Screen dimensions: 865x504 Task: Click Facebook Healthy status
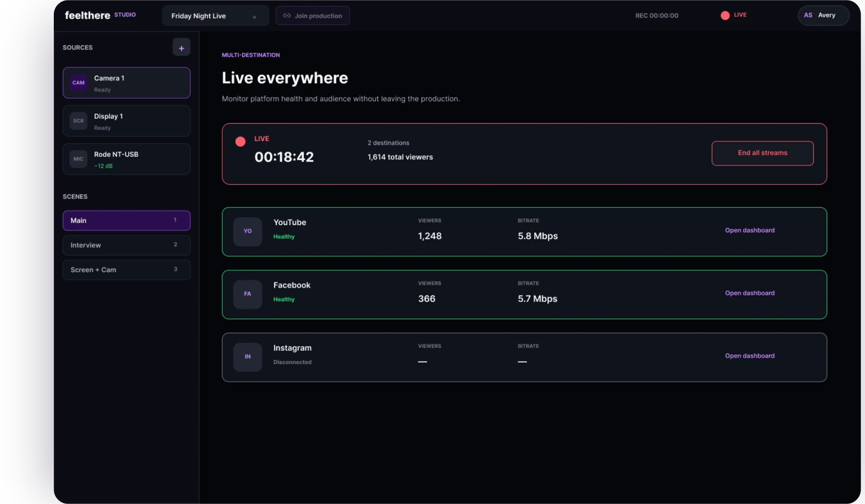coord(284,299)
